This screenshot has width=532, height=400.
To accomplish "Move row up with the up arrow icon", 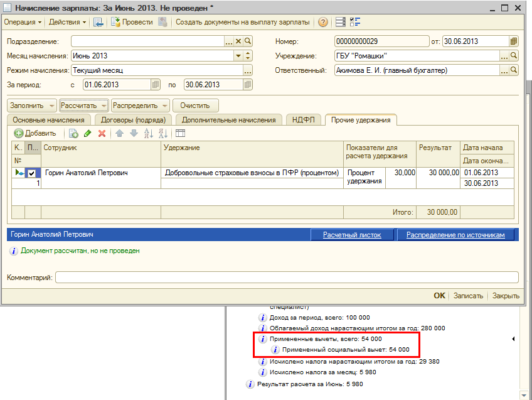I will (119, 134).
